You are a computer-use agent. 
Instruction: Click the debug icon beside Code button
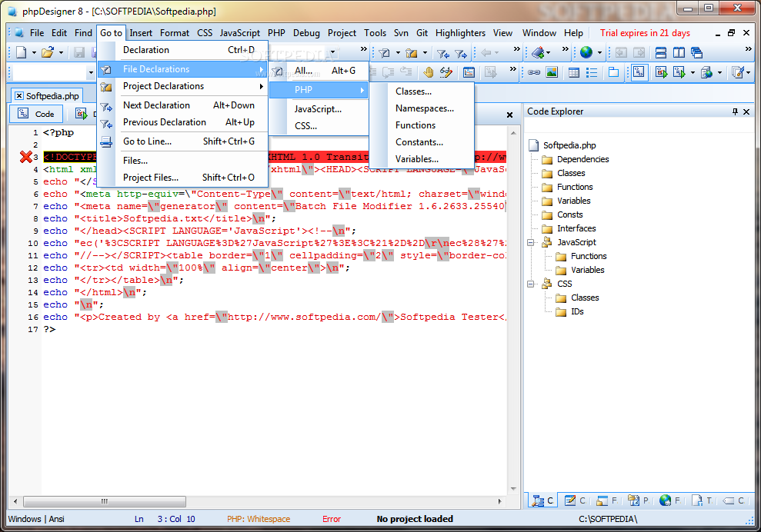pyautogui.click(x=81, y=114)
